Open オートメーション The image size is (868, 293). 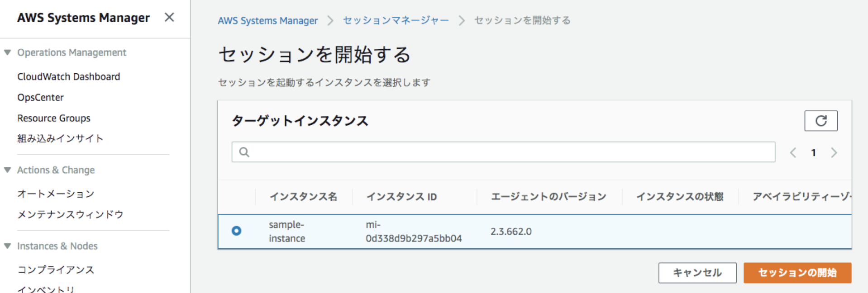(x=56, y=194)
